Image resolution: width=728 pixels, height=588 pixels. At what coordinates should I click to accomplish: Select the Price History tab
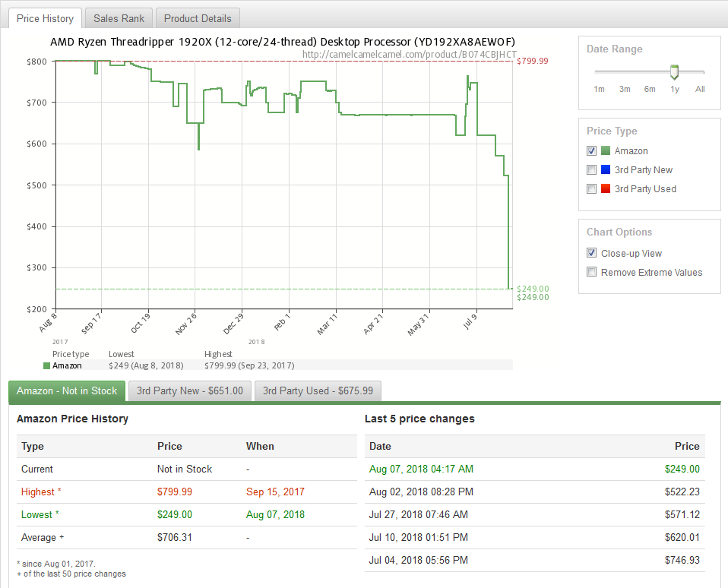pos(45,18)
